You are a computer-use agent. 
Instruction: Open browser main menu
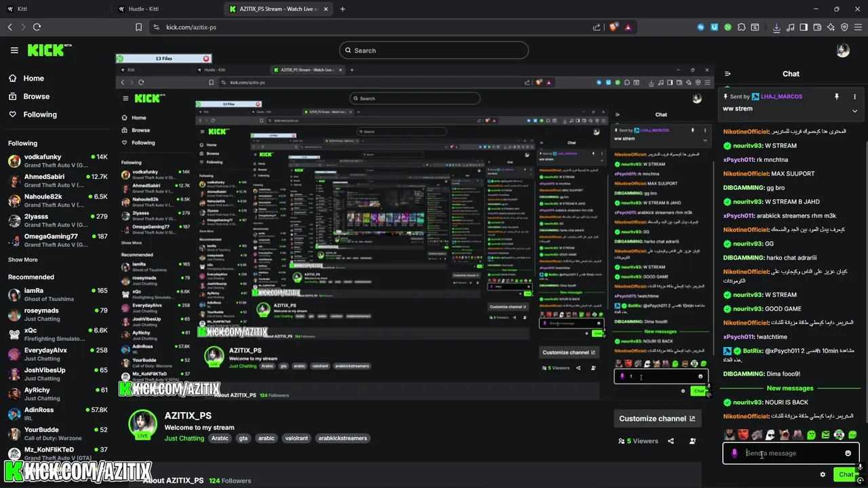coord(859,27)
